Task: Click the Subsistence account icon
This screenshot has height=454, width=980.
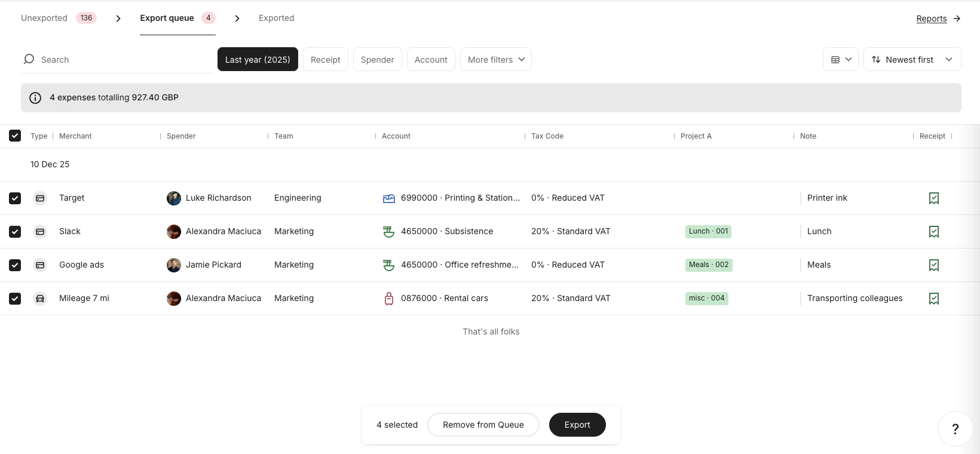Action: tap(389, 231)
